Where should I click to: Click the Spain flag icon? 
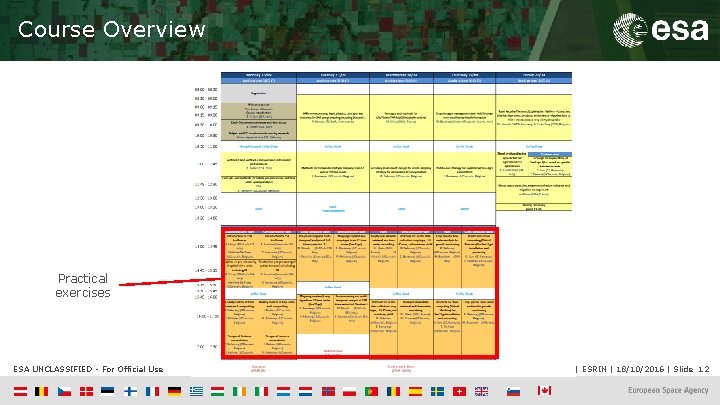[415, 391]
